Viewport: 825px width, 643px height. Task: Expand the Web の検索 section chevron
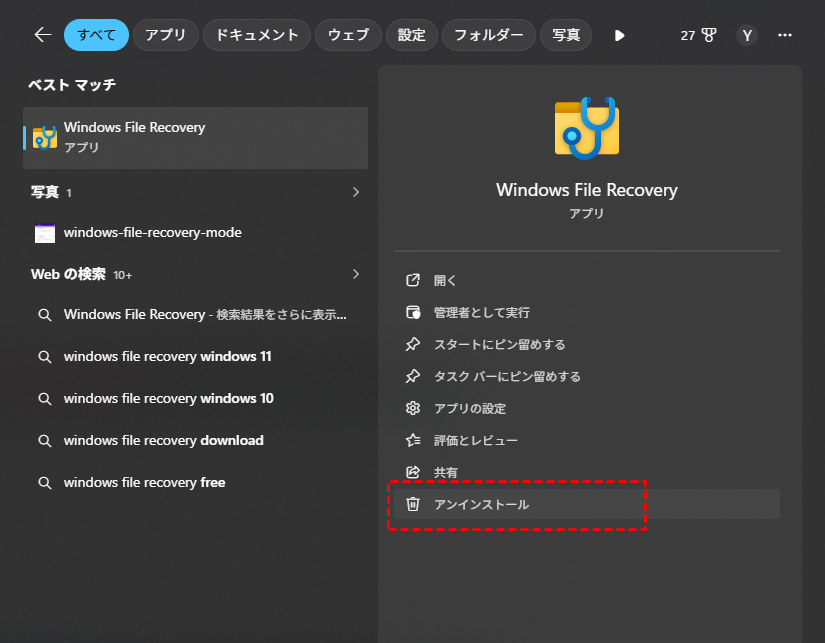(356, 274)
